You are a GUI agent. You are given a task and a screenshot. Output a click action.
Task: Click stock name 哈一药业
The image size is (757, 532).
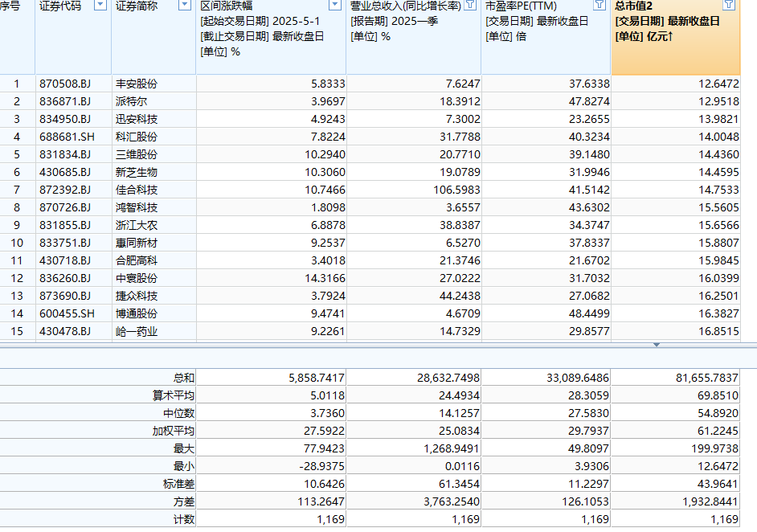pos(136,332)
